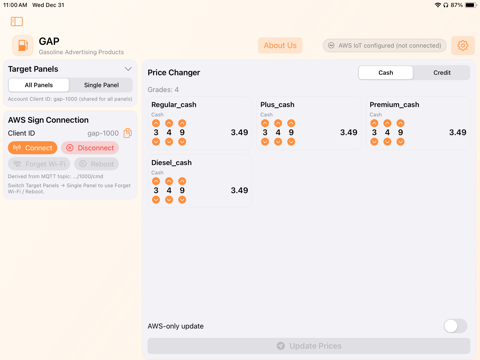Decrease Diesel_cash third digit
480x360 pixels.
point(182,200)
